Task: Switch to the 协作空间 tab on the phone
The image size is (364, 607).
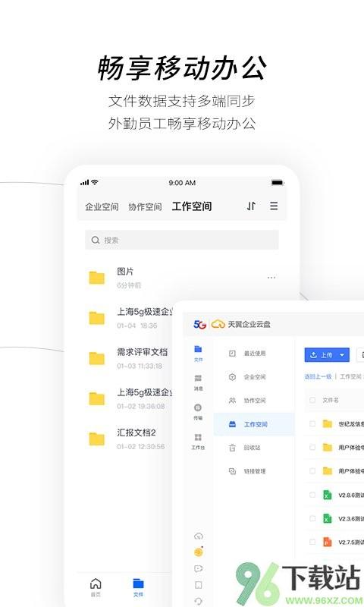Action: (x=145, y=206)
